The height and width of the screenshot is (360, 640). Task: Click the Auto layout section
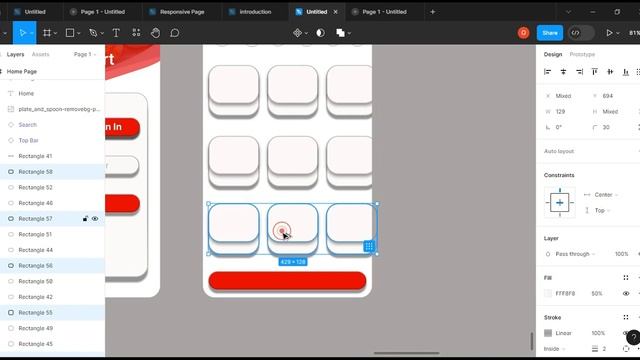559,151
